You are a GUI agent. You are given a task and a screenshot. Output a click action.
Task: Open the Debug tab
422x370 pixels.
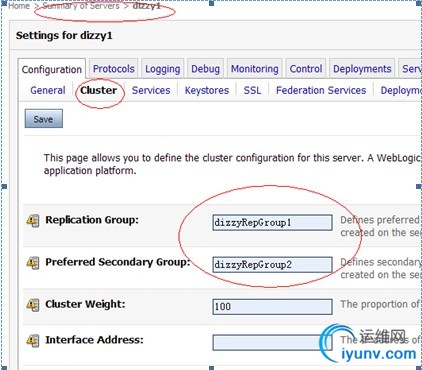[205, 69]
